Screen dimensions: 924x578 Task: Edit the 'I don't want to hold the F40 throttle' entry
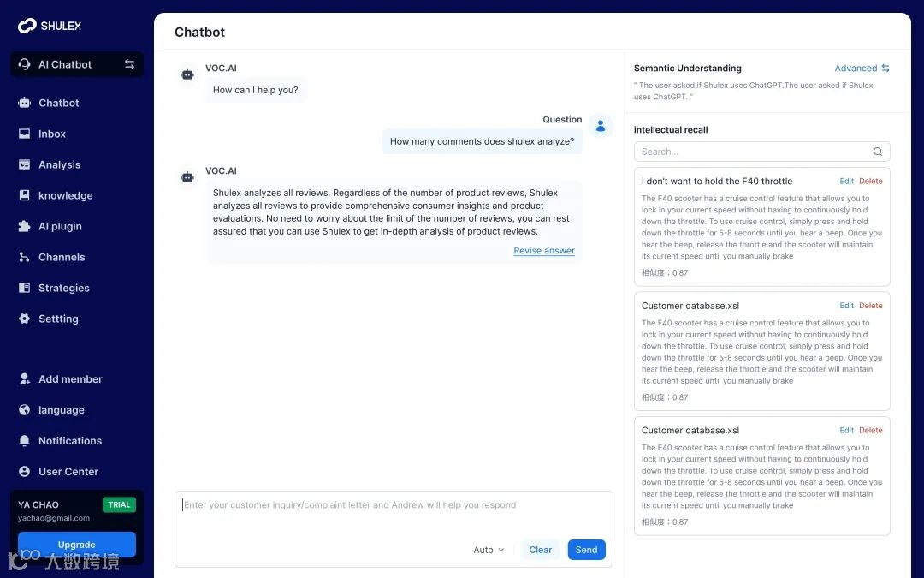pyautogui.click(x=846, y=181)
